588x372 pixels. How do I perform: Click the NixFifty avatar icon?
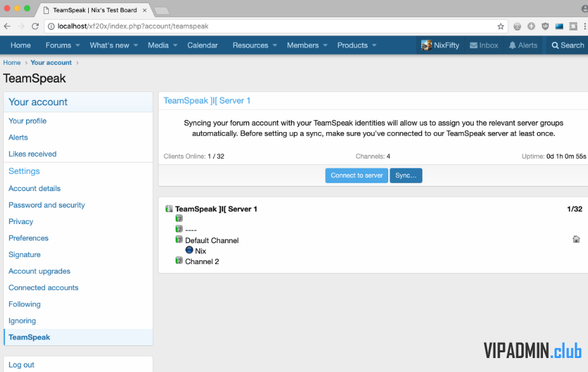(x=426, y=46)
